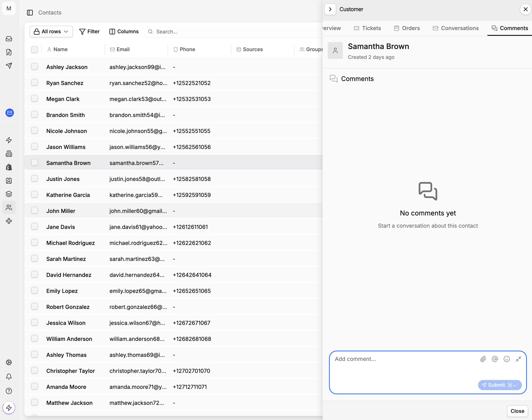Open the Inbox icon in the sidebar

9,39
